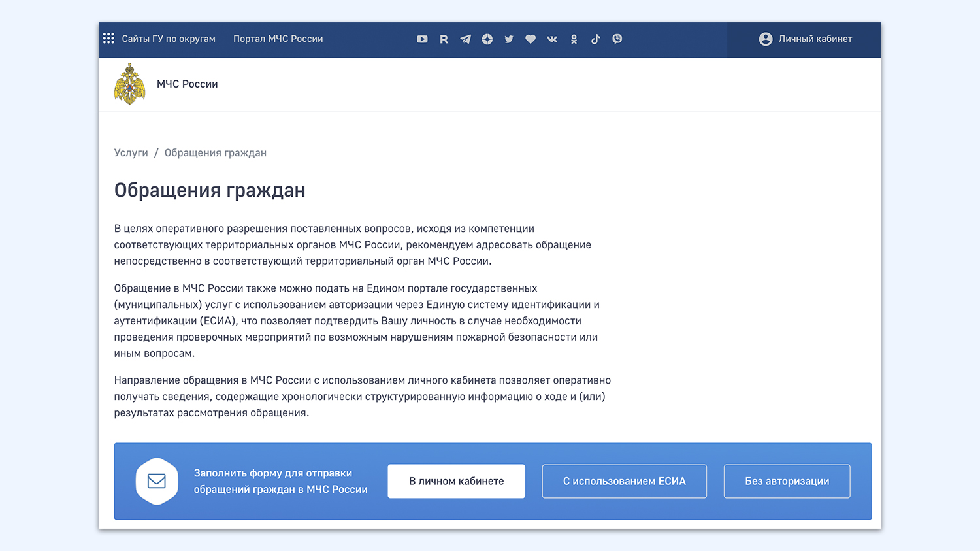980x551 pixels.
Task: Click the envelope icon in the blue banner
Action: 157,481
